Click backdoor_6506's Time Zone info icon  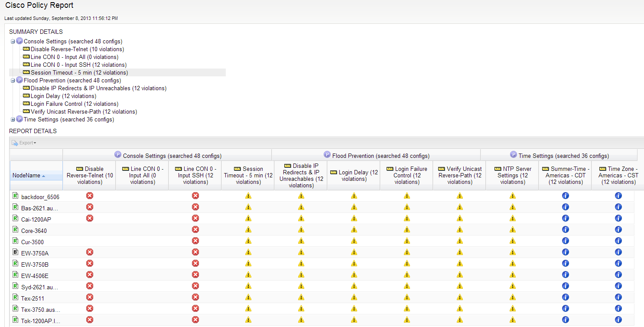pyautogui.click(x=618, y=196)
